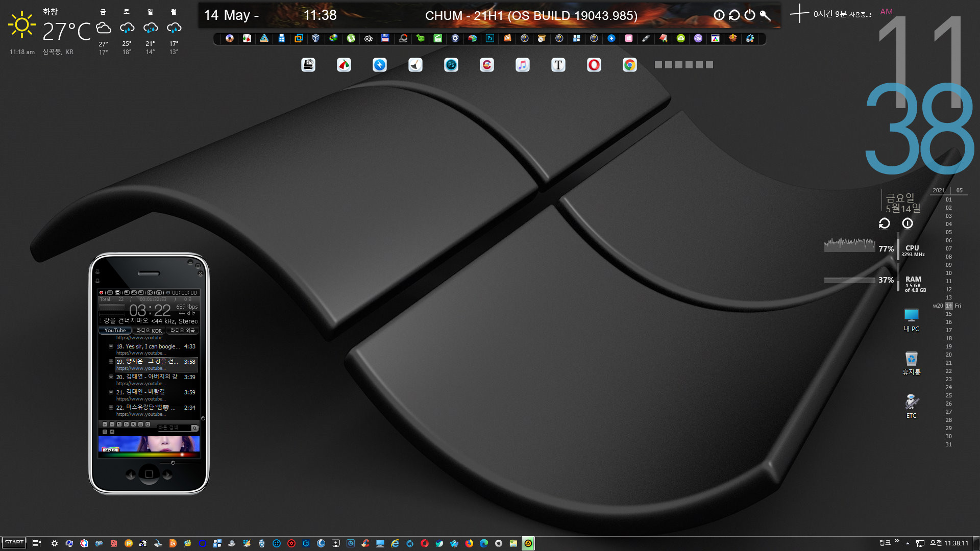Click the rainbow seek bar in the player

(149, 455)
